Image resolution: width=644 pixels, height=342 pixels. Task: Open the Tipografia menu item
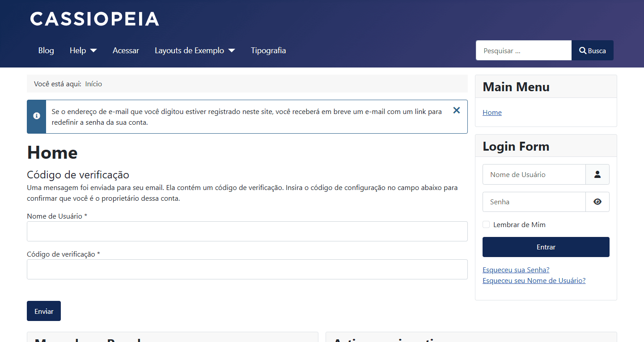(x=268, y=51)
